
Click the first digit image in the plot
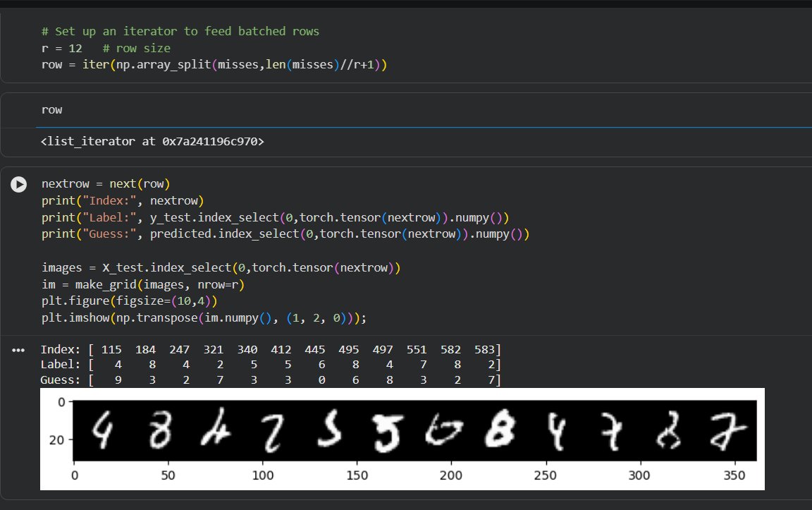point(102,430)
